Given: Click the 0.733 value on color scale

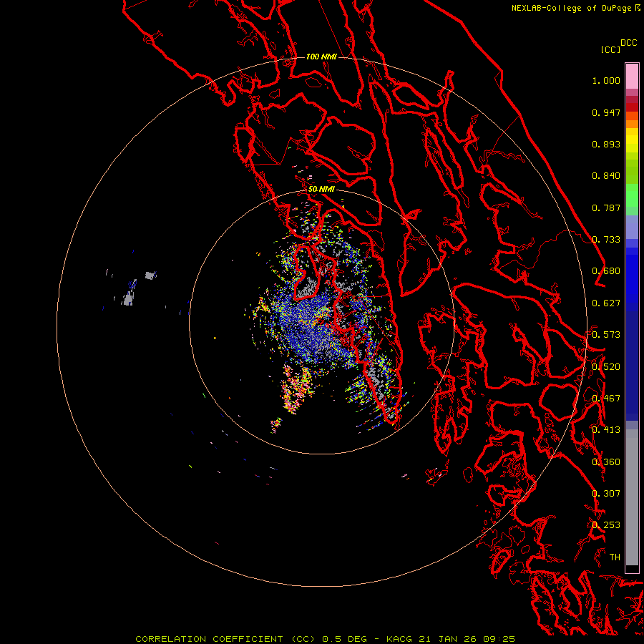Looking at the screenshot, I should (606, 240).
